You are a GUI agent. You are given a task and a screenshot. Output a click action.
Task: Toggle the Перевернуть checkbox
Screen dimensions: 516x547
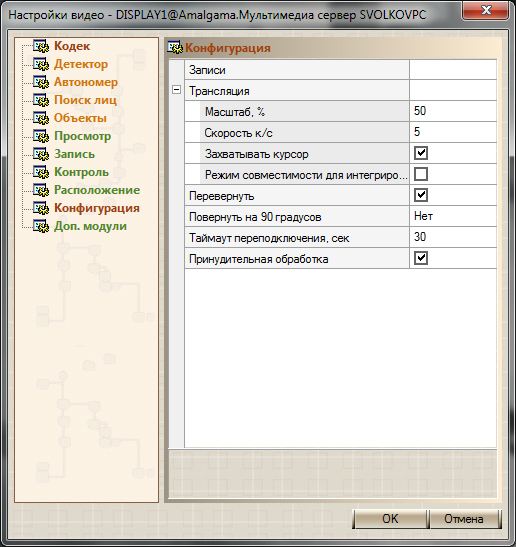click(421, 195)
